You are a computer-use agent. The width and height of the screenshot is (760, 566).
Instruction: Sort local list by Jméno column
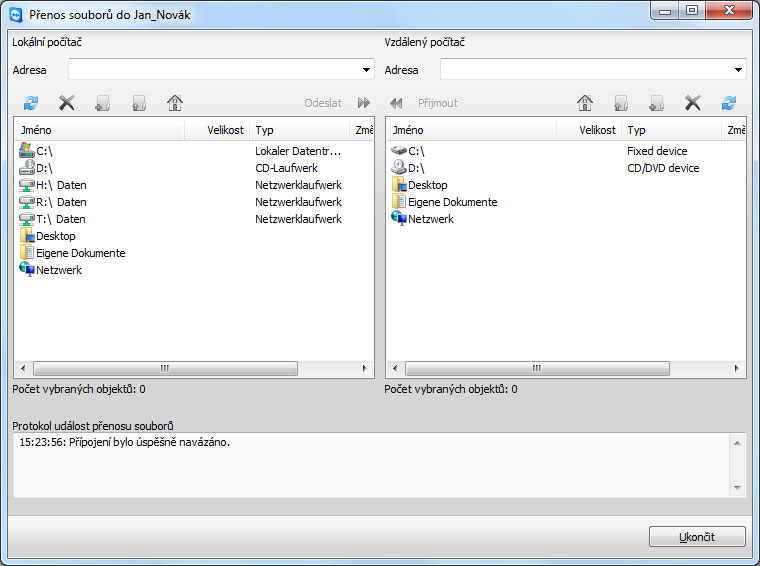click(99, 130)
